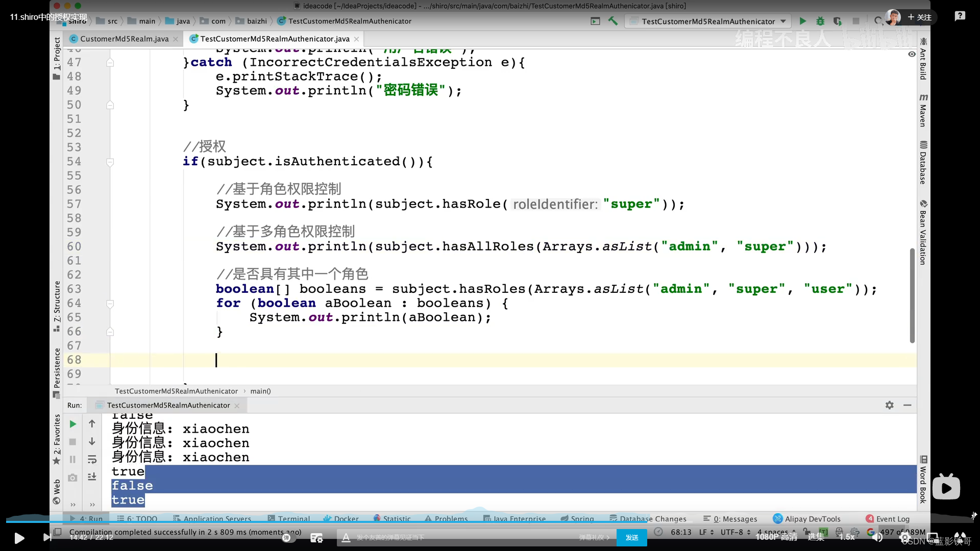Rerun program from Run panel green arrow
This screenshot has width=980, height=551.
73,424
